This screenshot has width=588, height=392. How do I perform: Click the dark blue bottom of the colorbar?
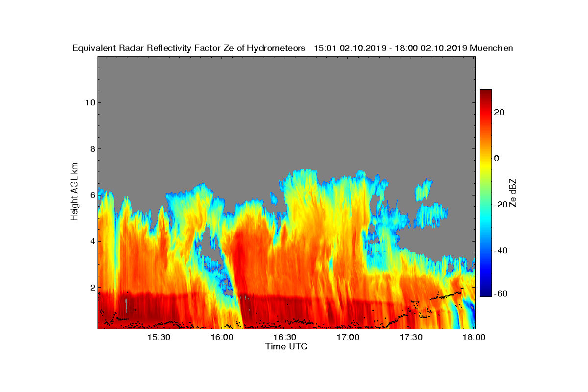click(x=486, y=294)
